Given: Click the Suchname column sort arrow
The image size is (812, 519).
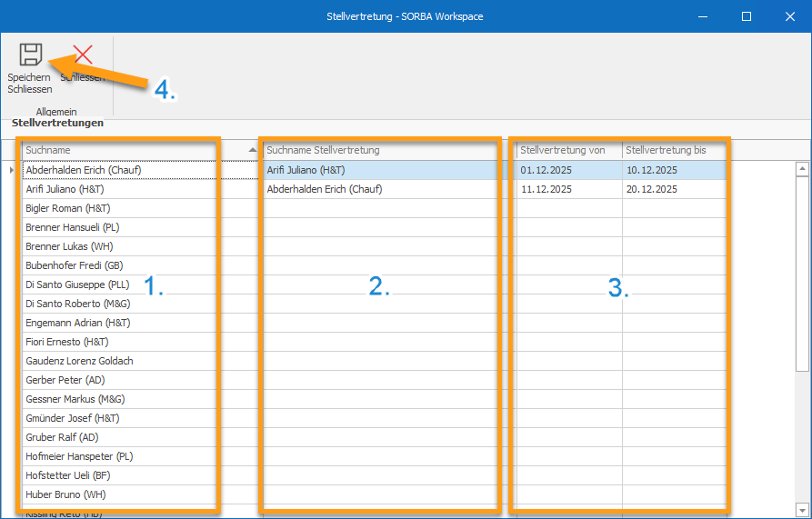Looking at the screenshot, I should (x=252, y=150).
